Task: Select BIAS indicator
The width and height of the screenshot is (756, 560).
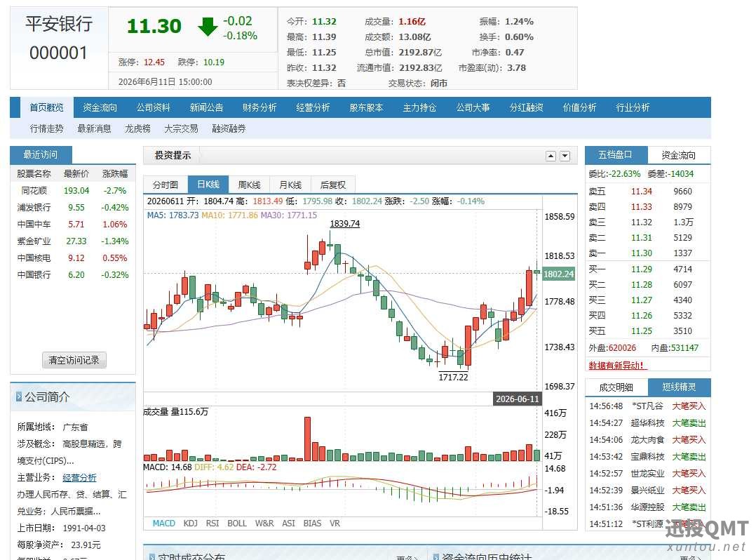Action: coord(312,523)
